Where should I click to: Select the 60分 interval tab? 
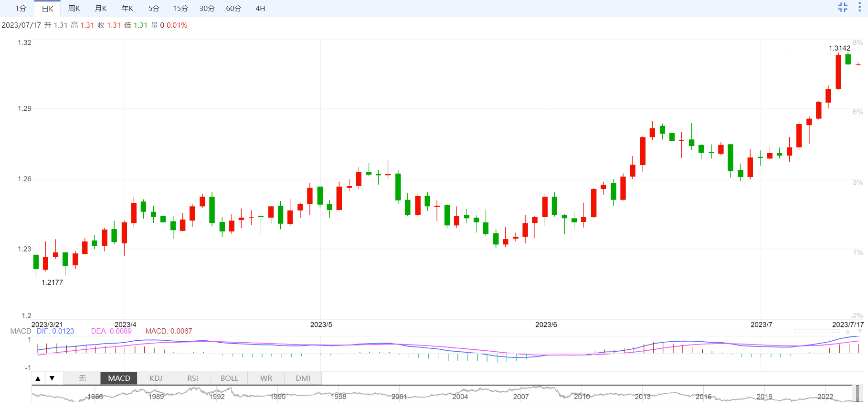click(x=233, y=9)
